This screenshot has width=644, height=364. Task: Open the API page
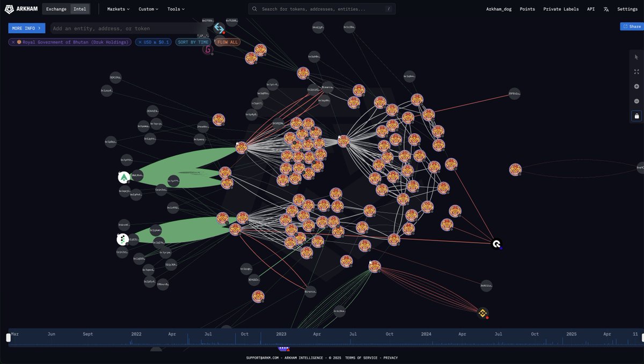pos(591,9)
